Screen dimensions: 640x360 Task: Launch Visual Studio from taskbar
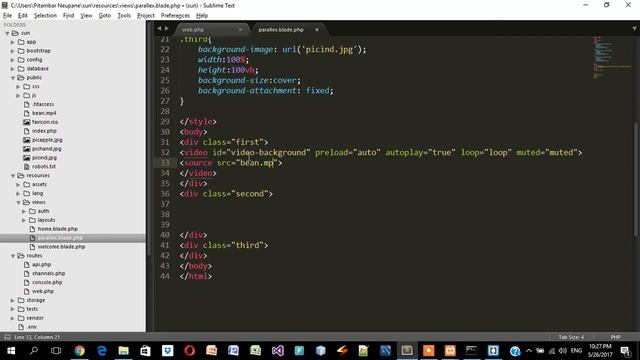click(278, 351)
